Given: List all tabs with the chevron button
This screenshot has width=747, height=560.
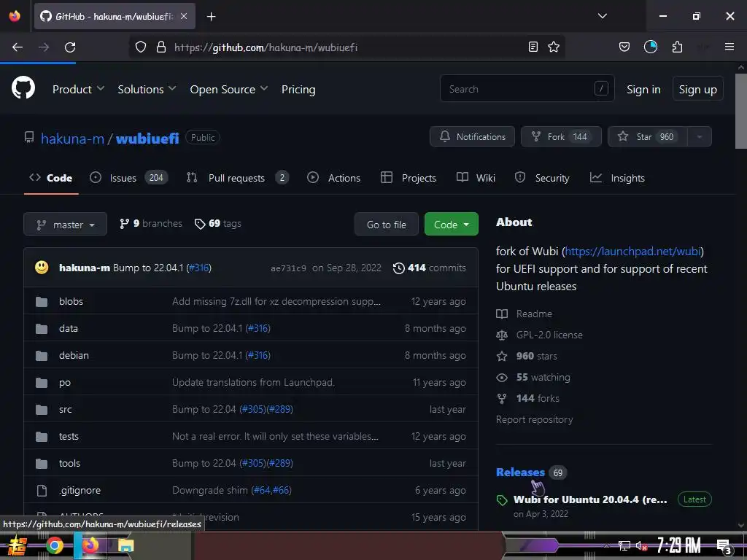Looking at the screenshot, I should 602,16.
